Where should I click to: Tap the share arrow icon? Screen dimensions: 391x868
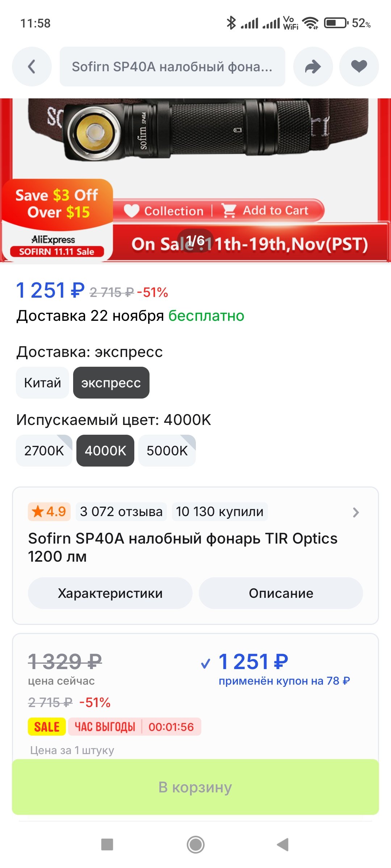tap(313, 67)
